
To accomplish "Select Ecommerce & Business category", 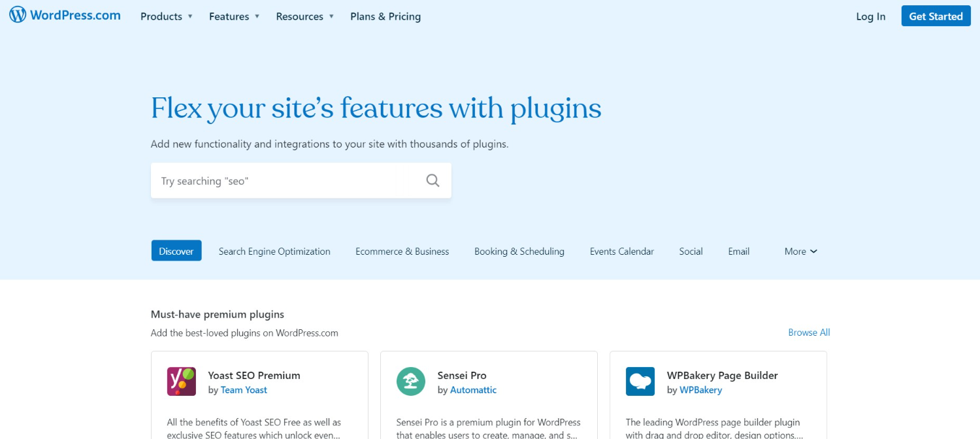I will (x=402, y=252).
